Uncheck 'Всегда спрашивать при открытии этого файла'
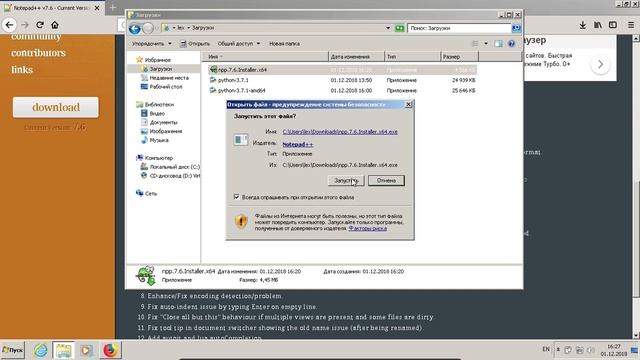640x360 pixels. point(236,197)
